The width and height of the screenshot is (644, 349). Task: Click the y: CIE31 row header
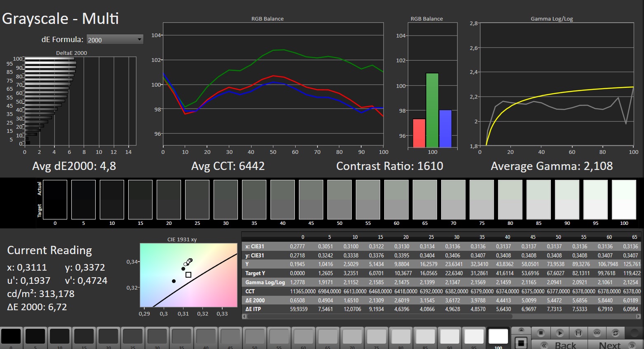coord(254,255)
